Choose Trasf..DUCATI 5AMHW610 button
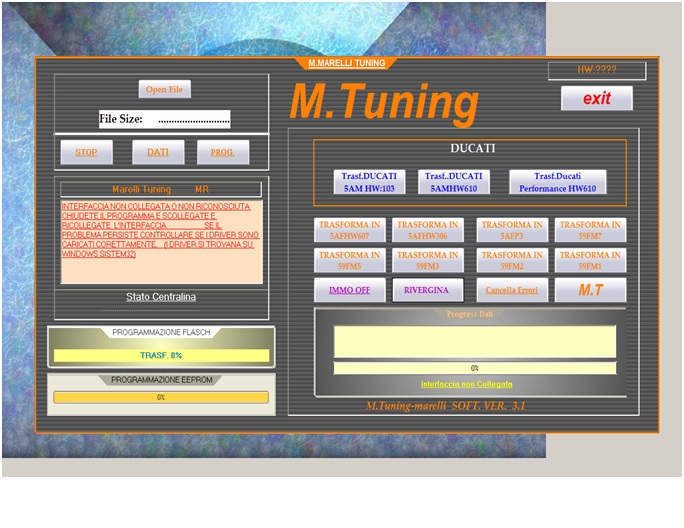Screen dimensions: 684x528 [454, 182]
